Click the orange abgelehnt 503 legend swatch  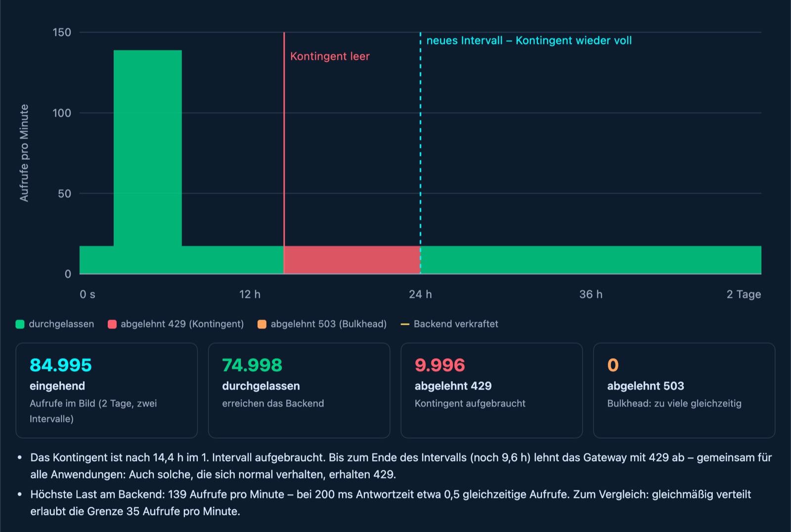pyautogui.click(x=262, y=324)
